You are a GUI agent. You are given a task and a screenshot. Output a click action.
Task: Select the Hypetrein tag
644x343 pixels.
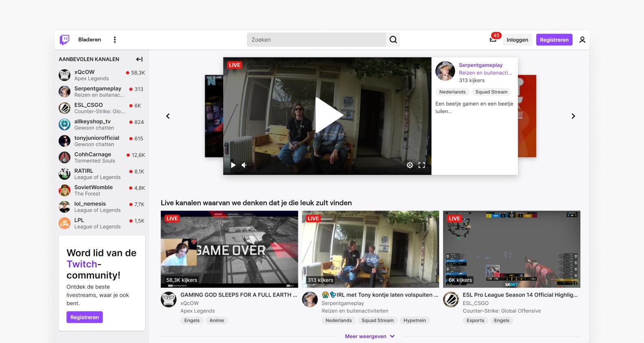[x=415, y=320]
